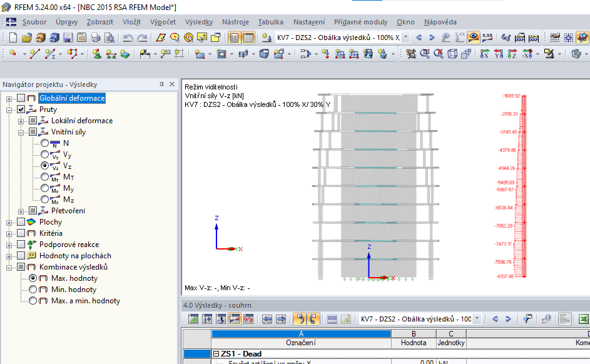This screenshot has height=364, width=590.
Task: Click column A header in results table
Action: (301, 333)
